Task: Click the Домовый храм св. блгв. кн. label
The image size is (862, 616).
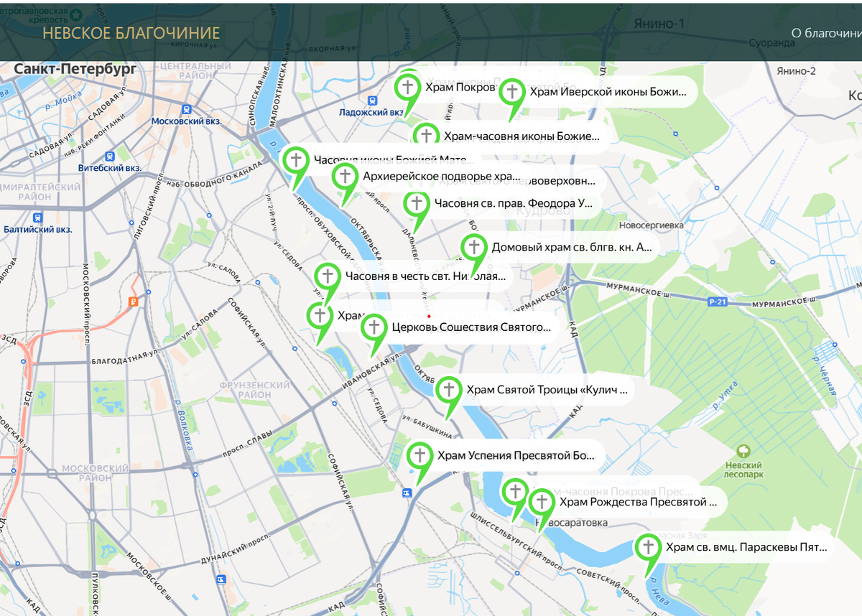Action: [x=572, y=248]
